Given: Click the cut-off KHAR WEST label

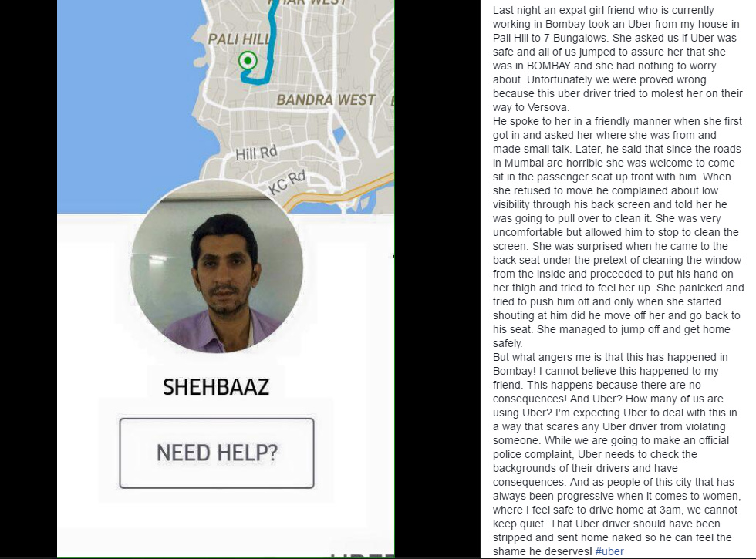Looking at the screenshot, I should 309,2.
